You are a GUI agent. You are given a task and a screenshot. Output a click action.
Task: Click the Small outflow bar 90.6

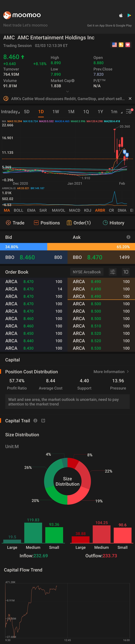pyautogui.click(x=123, y=535)
